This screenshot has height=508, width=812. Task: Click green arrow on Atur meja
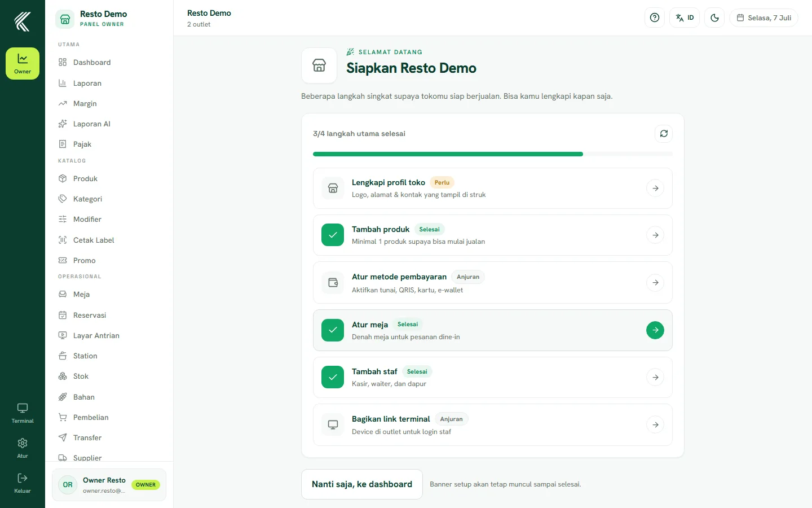pyautogui.click(x=655, y=330)
